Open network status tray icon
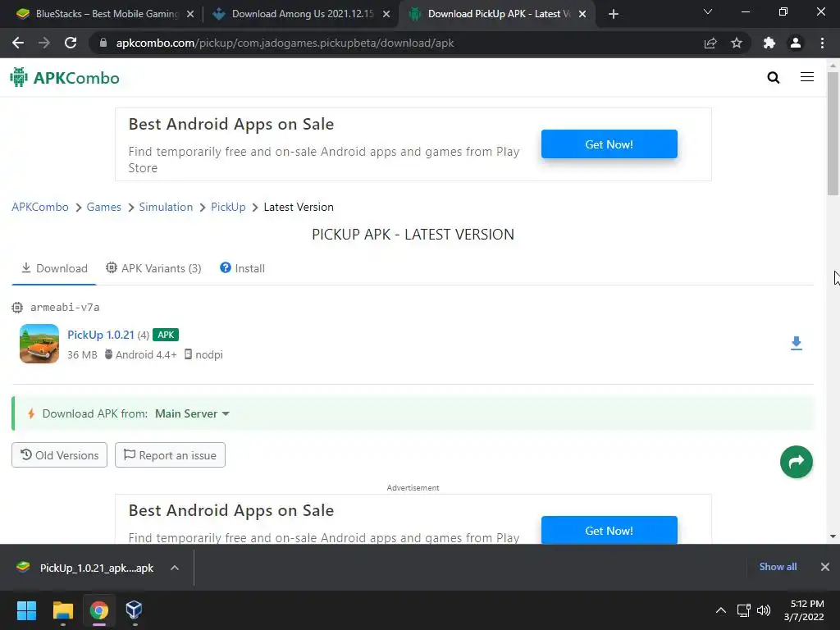 [x=743, y=610]
